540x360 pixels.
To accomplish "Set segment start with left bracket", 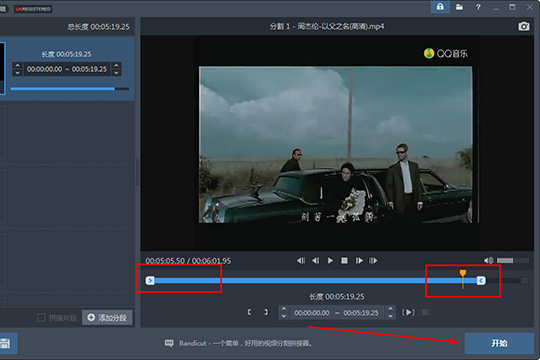I will (x=249, y=312).
